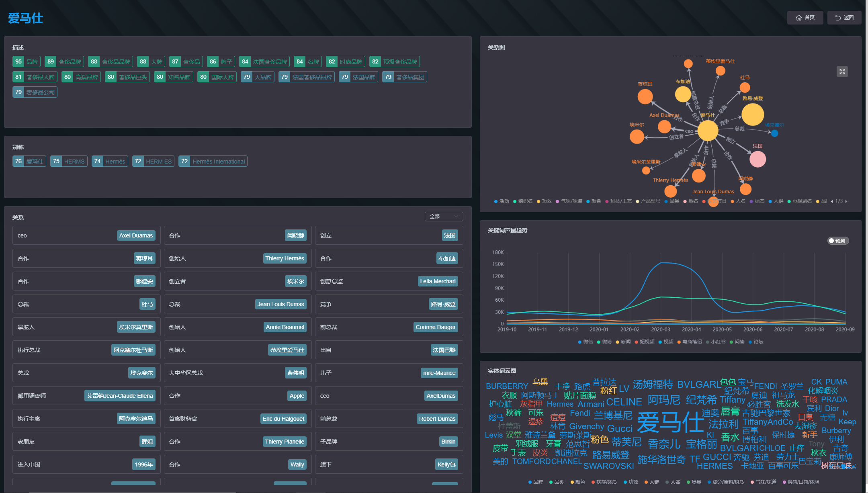Click the Axel Duamas relation tag
Screen dimensions: 868x493
(x=136, y=235)
